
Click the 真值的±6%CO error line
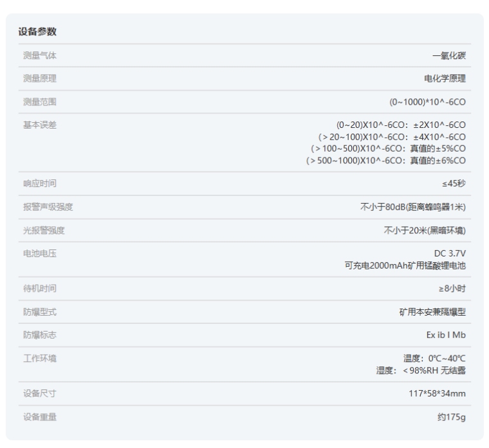tap(386, 160)
